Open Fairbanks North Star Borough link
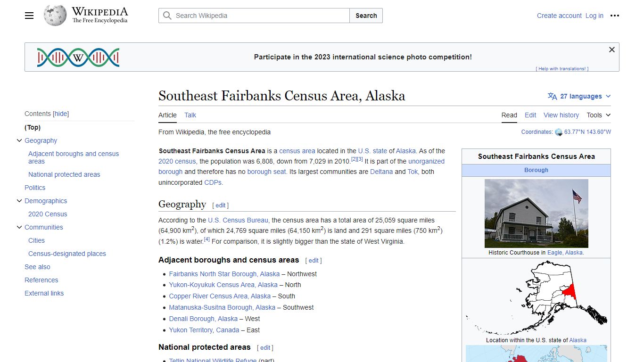644x362 pixels. point(224,274)
